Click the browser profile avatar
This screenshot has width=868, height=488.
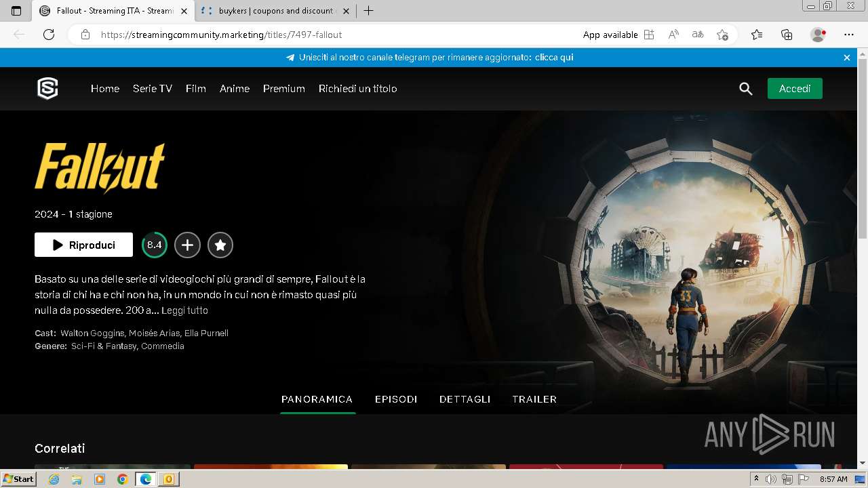click(x=818, y=35)
